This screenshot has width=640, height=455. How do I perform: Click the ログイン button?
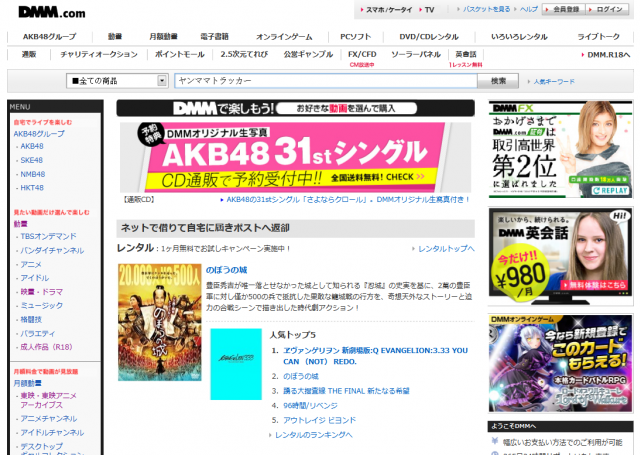click(x=607, y=9)
